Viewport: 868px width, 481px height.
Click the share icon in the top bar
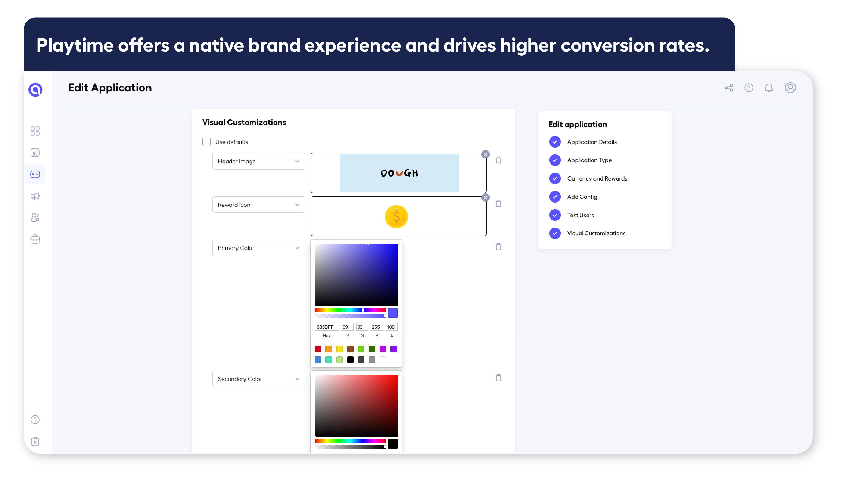point(728,88)
